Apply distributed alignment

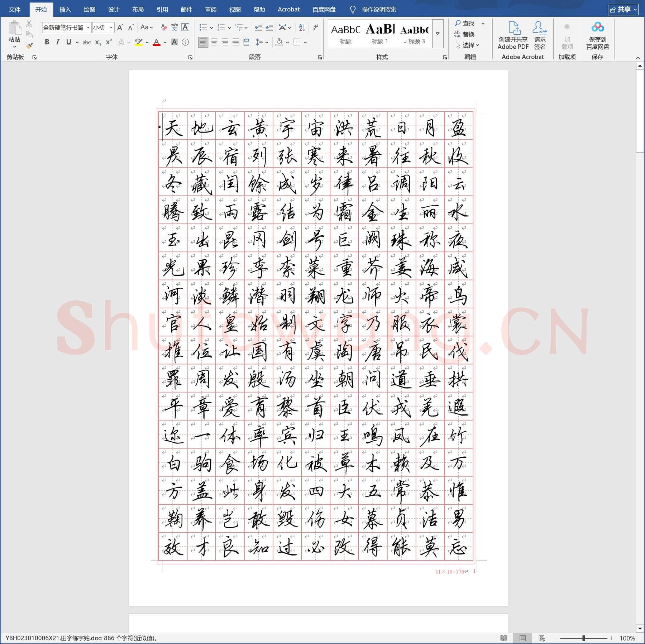pos(247,42)
